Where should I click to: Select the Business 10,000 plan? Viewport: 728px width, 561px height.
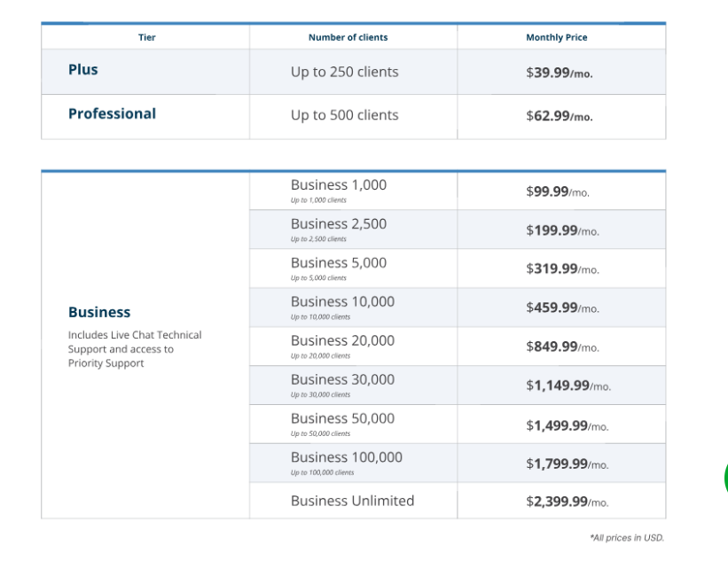[x=342, y=301]
